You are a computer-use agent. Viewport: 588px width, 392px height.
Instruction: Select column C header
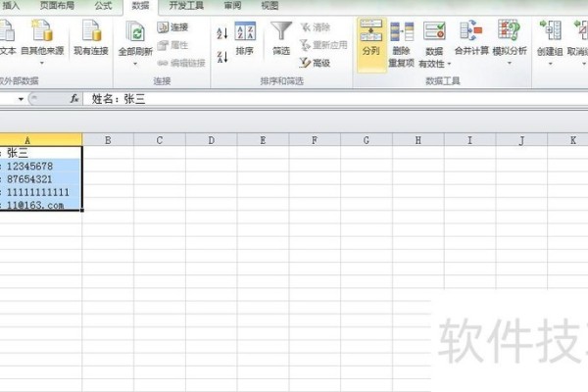160,140
